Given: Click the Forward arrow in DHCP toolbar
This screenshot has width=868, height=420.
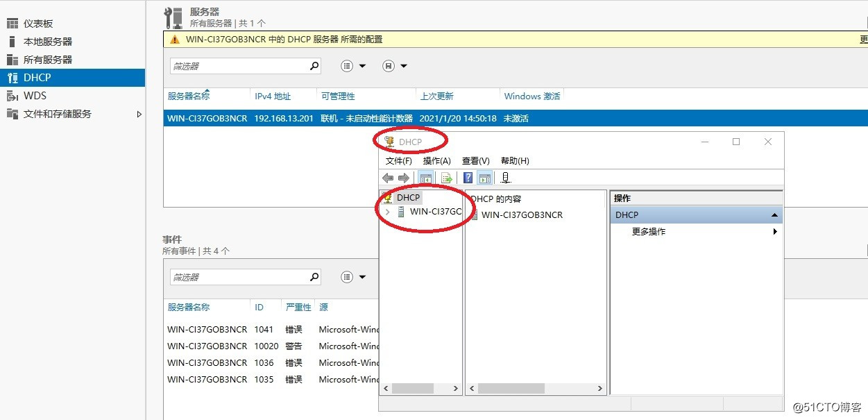Looking at the screenshot, I should click(x=404, y=178).
